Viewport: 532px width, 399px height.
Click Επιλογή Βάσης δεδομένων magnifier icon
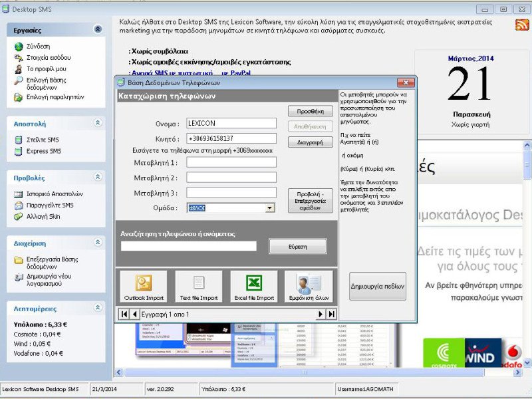[19, 80]
